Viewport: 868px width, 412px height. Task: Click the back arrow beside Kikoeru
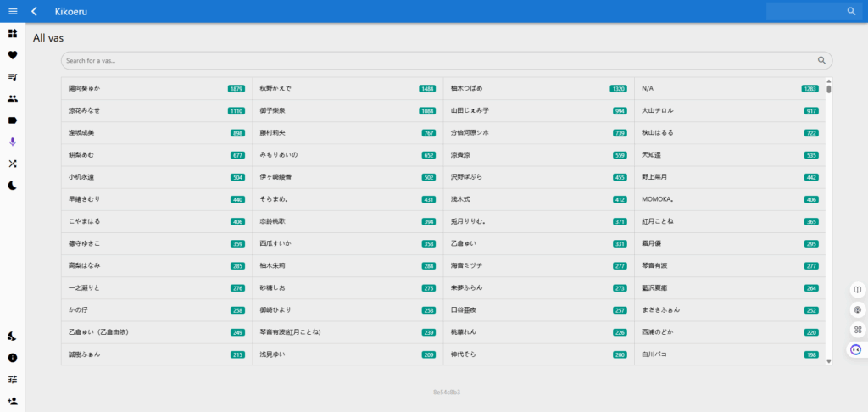[x=34, y=11]
